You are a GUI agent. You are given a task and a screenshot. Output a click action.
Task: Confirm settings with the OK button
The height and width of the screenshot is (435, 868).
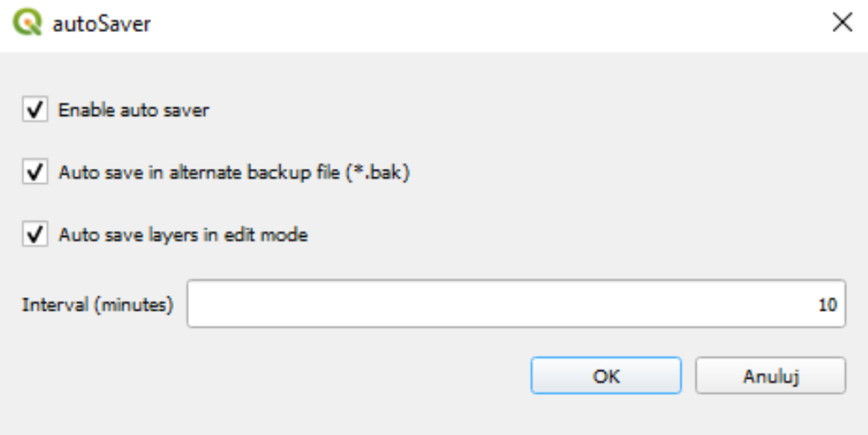[606, 375]
